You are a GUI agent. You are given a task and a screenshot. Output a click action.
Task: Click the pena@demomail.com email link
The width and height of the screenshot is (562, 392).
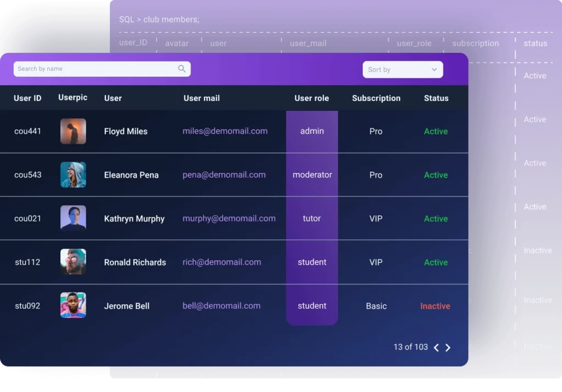(224, 175)
